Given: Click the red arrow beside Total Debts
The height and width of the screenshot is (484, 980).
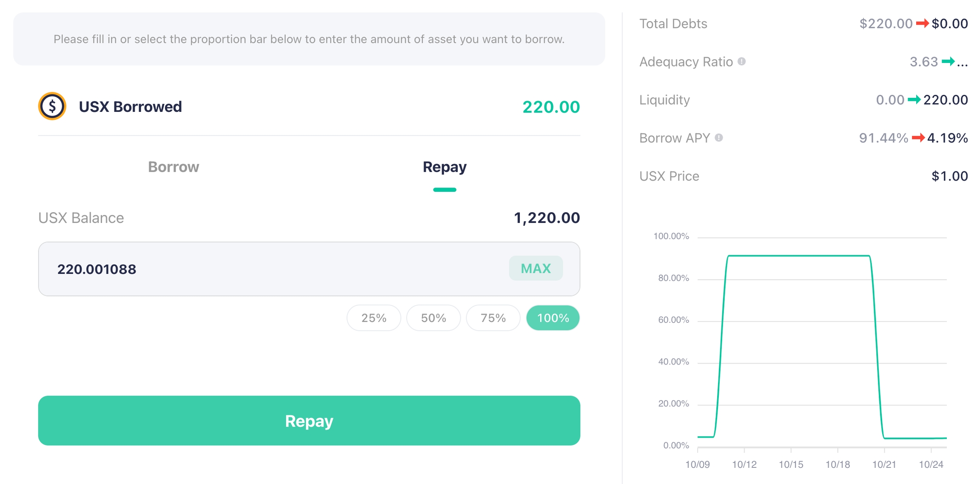Looking at the screenshot, I should coord(922,23).
